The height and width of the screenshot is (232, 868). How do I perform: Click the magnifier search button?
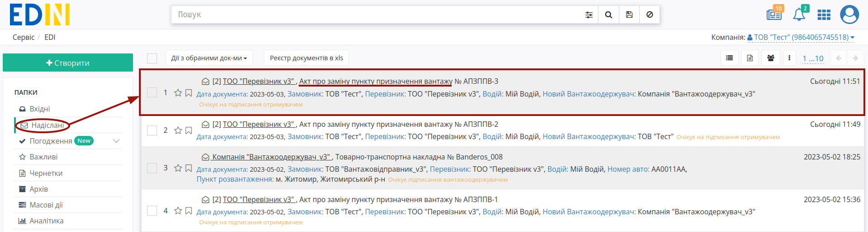(x=609, y=15)
